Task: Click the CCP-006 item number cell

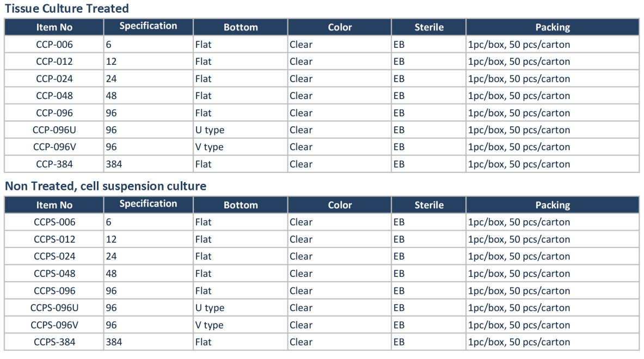Action: tap(54, 44)
